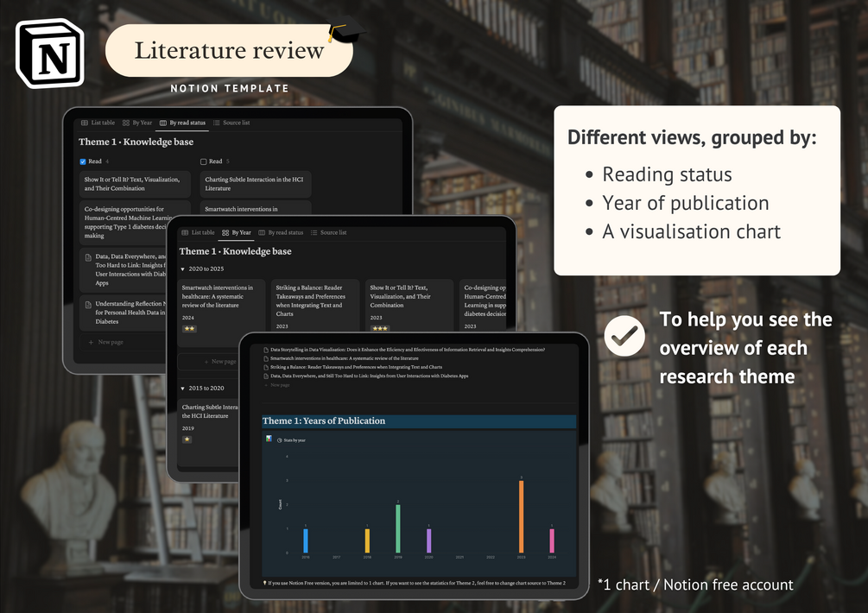Click the 'Reading status' bullet

[667, 174]
